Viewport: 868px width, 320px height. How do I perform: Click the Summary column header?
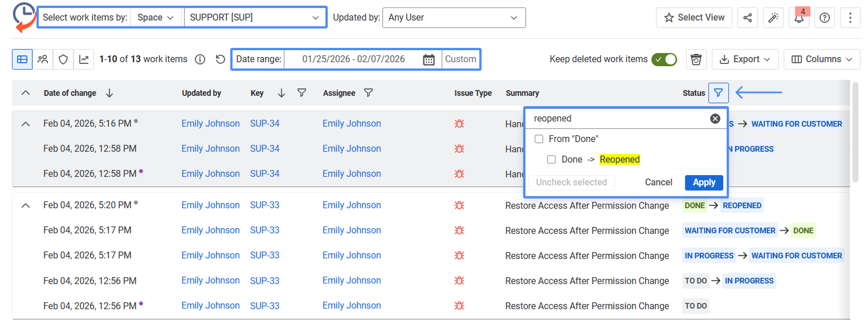[522, 93]
